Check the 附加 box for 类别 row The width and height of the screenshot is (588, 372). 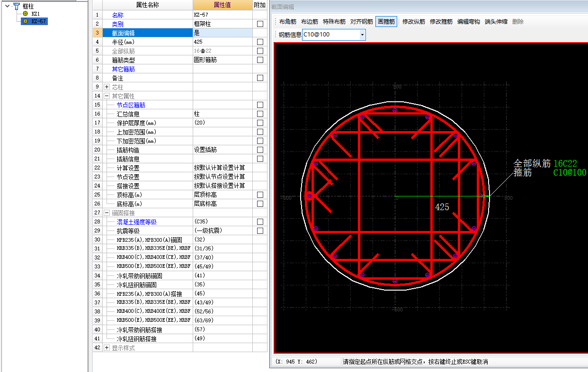tap(260, 24)
